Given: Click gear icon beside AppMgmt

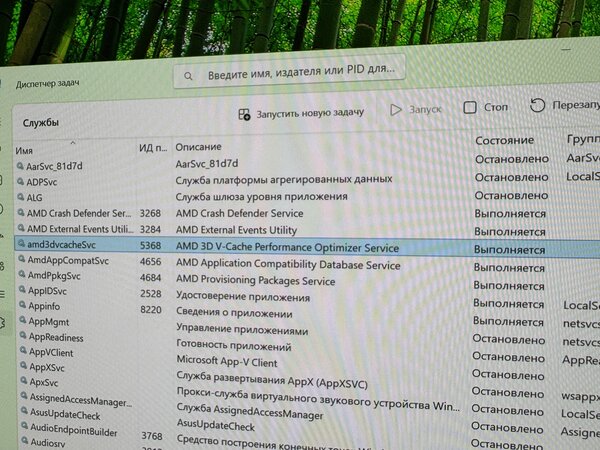Looking at the screenshot, I should (x=23, y=320).
